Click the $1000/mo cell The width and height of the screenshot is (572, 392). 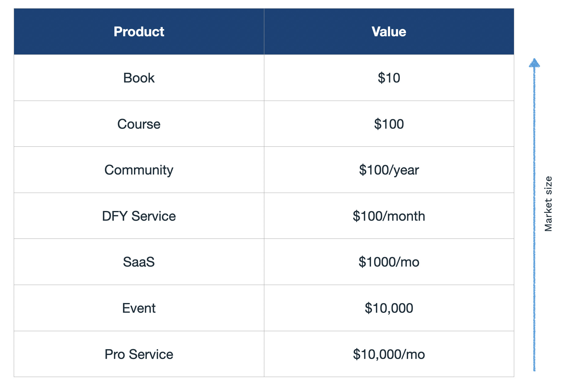tap(389, 262)
